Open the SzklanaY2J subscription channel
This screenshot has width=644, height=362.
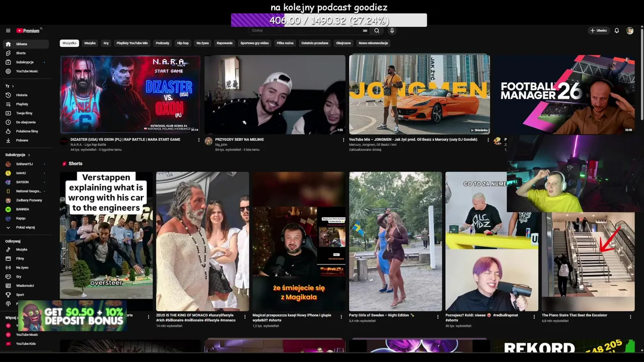[x=25, y=164]
